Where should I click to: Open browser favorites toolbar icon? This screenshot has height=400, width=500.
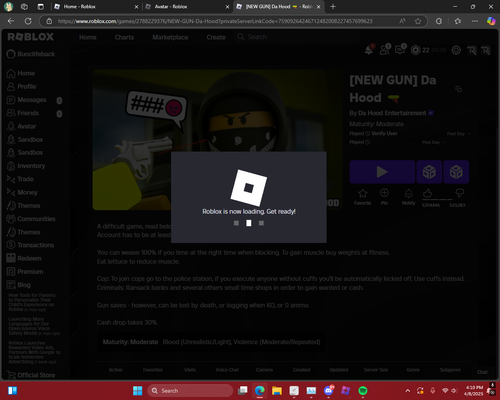click(x=457, y=21)
